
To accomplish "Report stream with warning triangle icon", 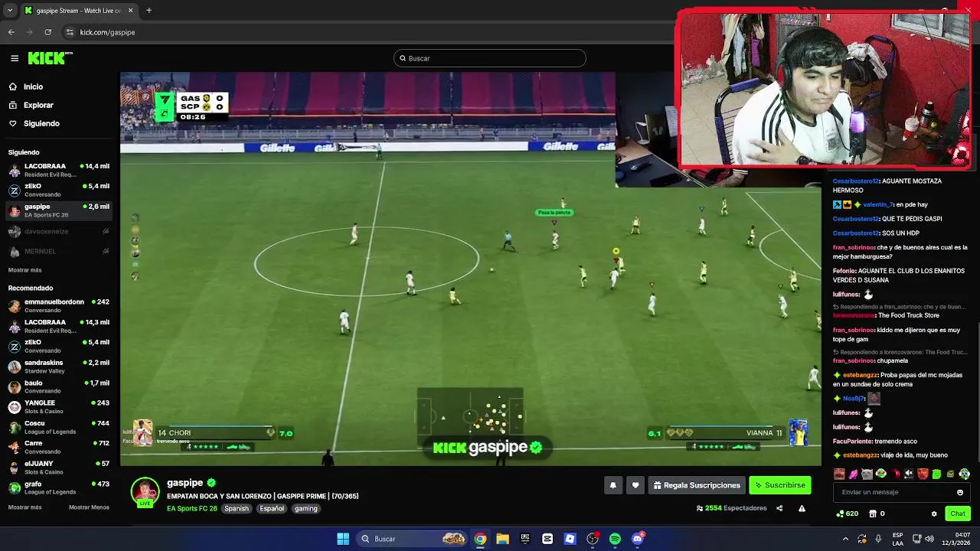I will 802,508.
